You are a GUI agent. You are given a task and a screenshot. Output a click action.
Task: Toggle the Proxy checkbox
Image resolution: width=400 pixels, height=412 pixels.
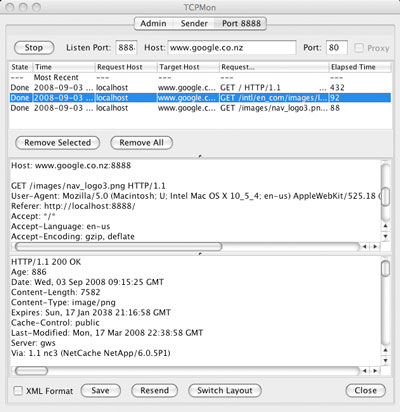tap(359, 48)
